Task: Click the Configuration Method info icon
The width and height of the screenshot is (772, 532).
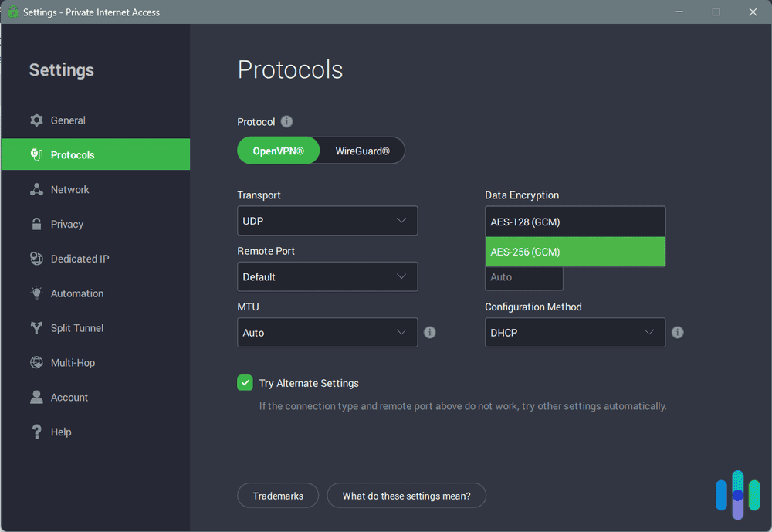Action: 678,332
